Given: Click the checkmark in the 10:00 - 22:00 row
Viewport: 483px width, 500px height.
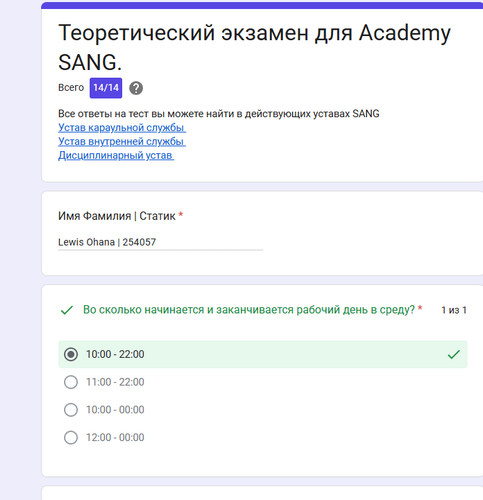Looking at the screenshot, I should click(x=454, y=354).
